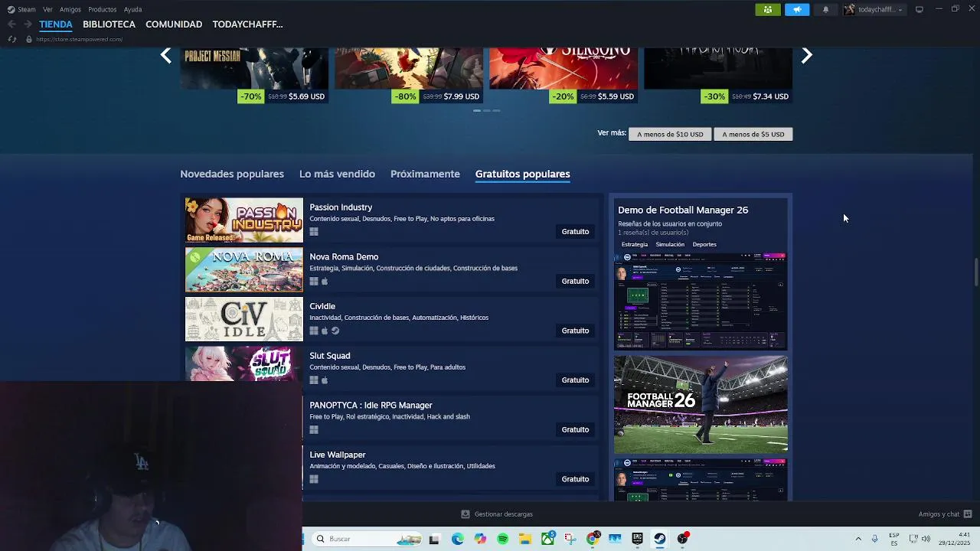Open OBS Studio from the taskbar

(x=682, y=539)
